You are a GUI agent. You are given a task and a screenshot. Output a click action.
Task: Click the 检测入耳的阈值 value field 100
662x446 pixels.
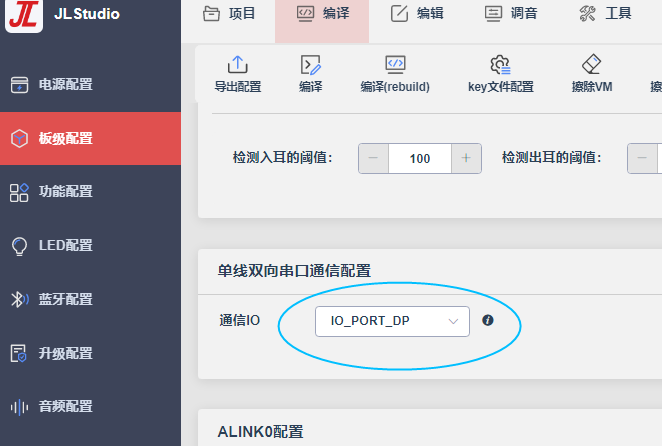(x=420, y=158)
